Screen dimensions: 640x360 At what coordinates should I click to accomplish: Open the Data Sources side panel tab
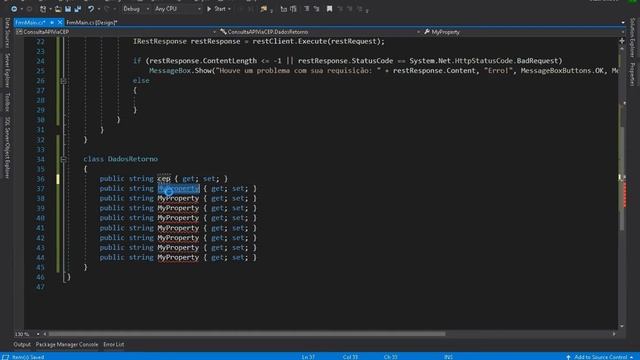7,33
